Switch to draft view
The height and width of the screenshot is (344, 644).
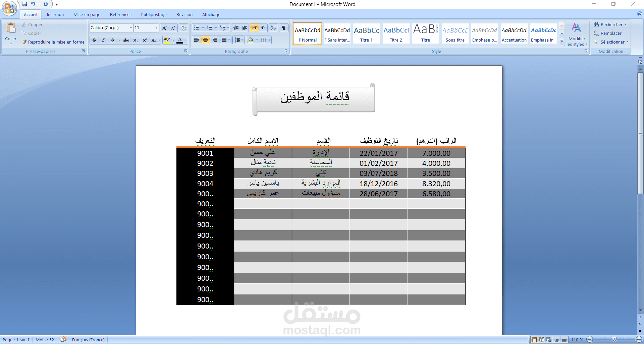click(565, 340)
